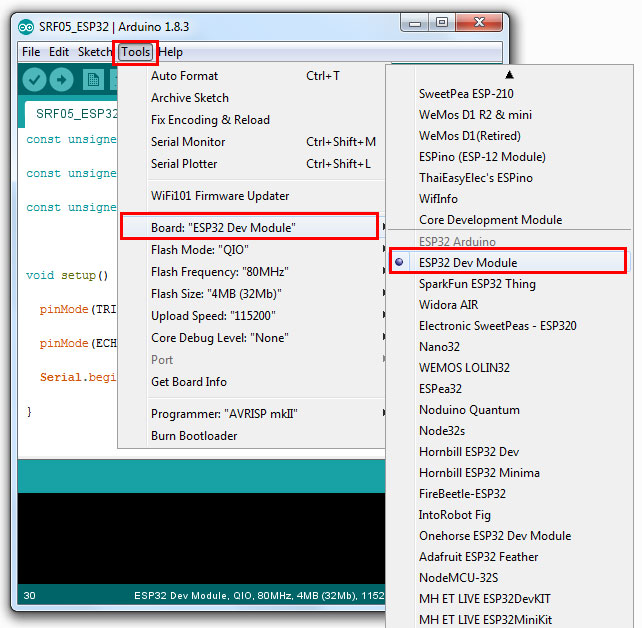Select WEMOS LOLIN32 board
The width and height of the screenshot is (642, 628).
[509, 368]
